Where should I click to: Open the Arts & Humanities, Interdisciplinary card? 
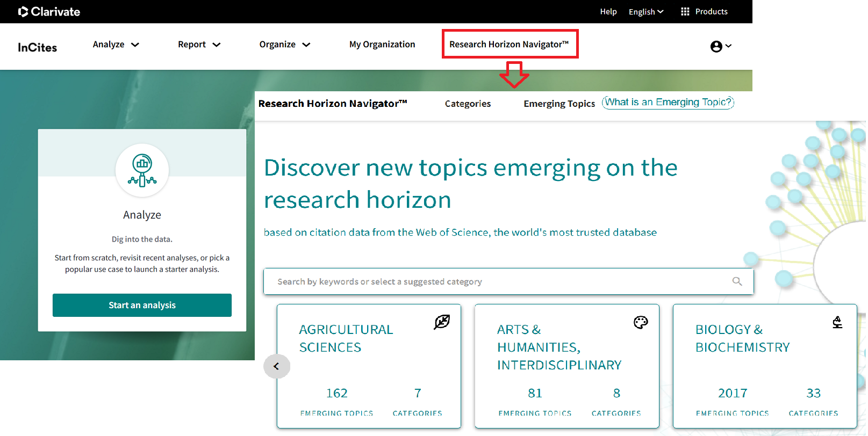567,366
